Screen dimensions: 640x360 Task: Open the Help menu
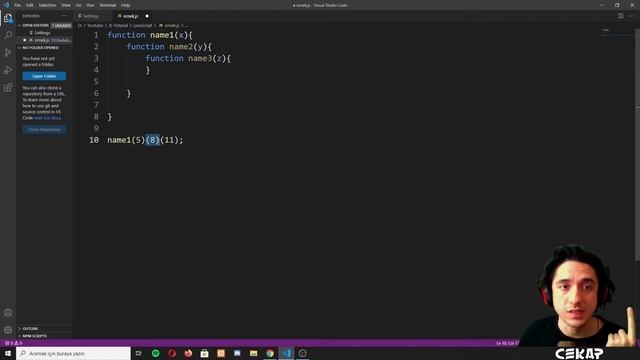(x=125, y=5)
